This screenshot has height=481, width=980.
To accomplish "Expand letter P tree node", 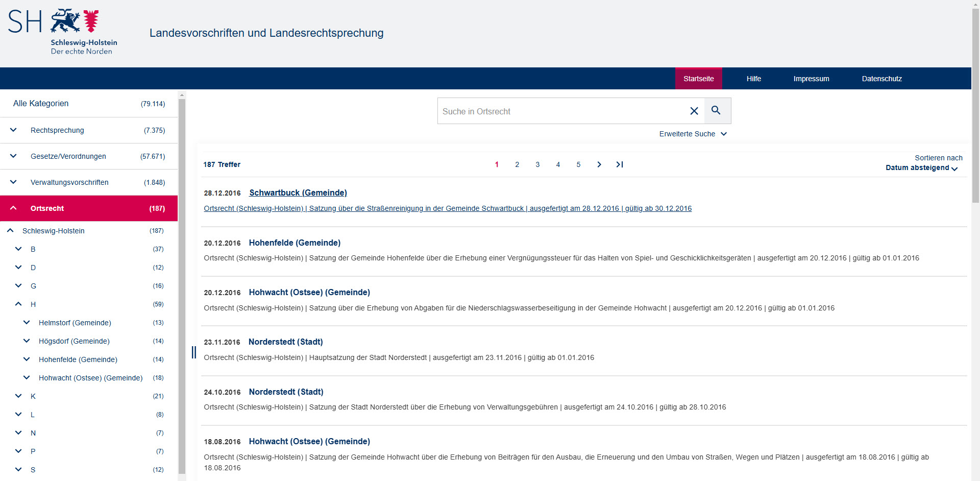I will (x=18, y=451).
